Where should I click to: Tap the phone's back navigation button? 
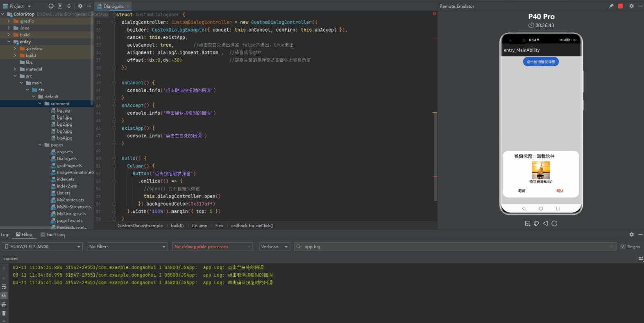524,209
